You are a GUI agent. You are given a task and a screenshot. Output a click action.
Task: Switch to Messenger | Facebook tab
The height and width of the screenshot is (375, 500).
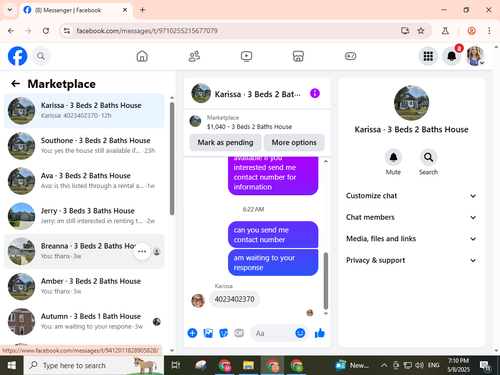point(76,10)
